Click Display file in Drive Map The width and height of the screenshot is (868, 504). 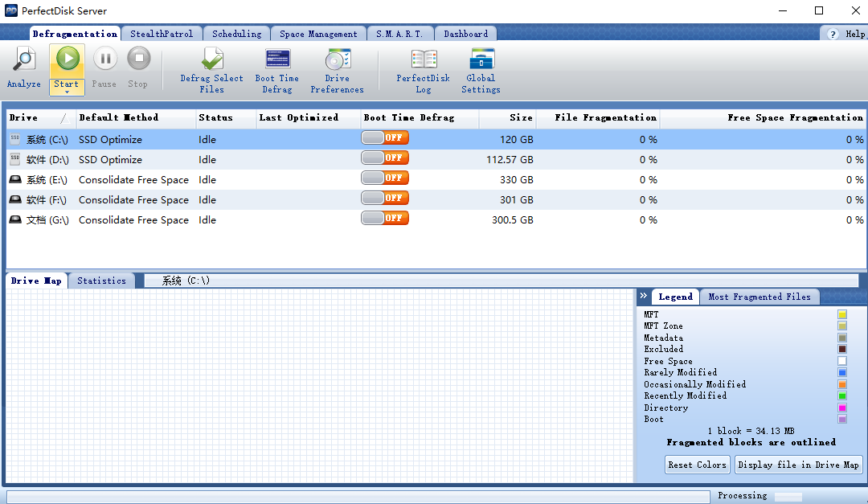pos(798,464)
